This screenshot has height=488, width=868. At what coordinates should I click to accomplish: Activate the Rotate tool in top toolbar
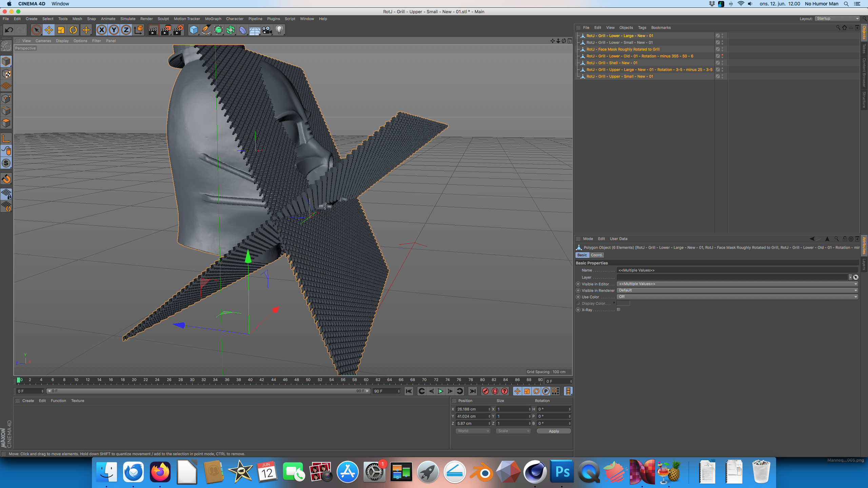pos(73,30)
